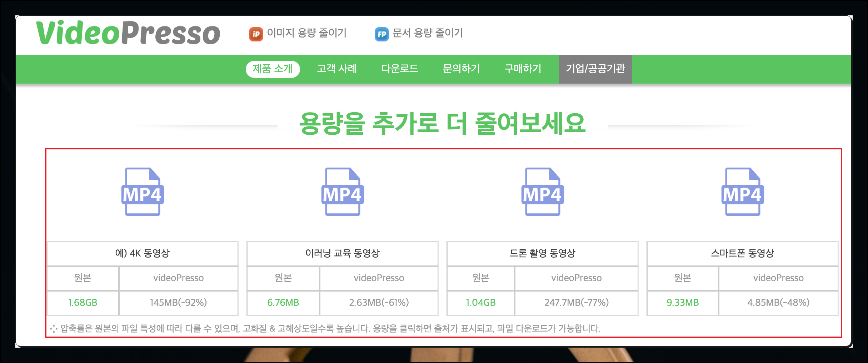Click the 드론 촬영 동영상 table header
The height and width of the screenshot is (363, 868).
[x=543, y=253]
